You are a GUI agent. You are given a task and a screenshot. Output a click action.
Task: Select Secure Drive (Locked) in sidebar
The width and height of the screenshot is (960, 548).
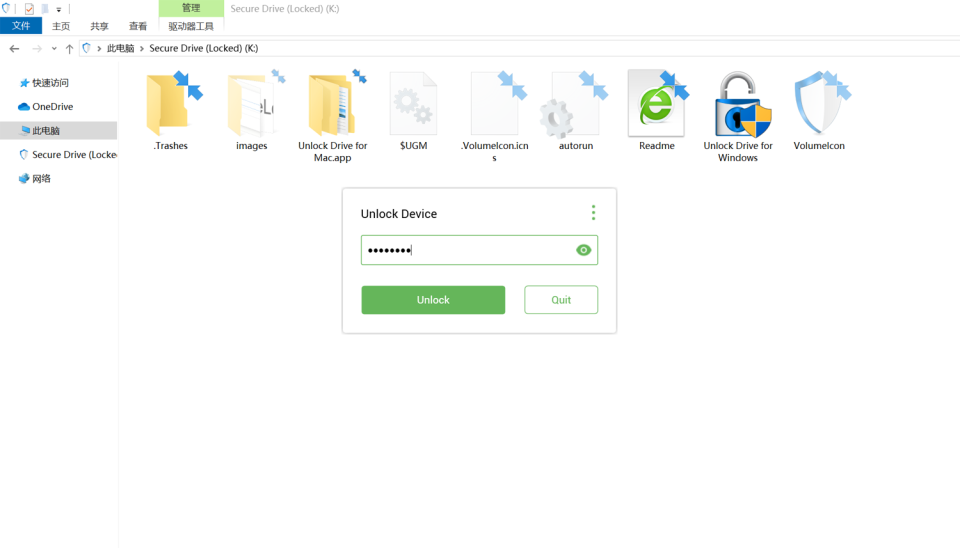(x=68, y=154)
